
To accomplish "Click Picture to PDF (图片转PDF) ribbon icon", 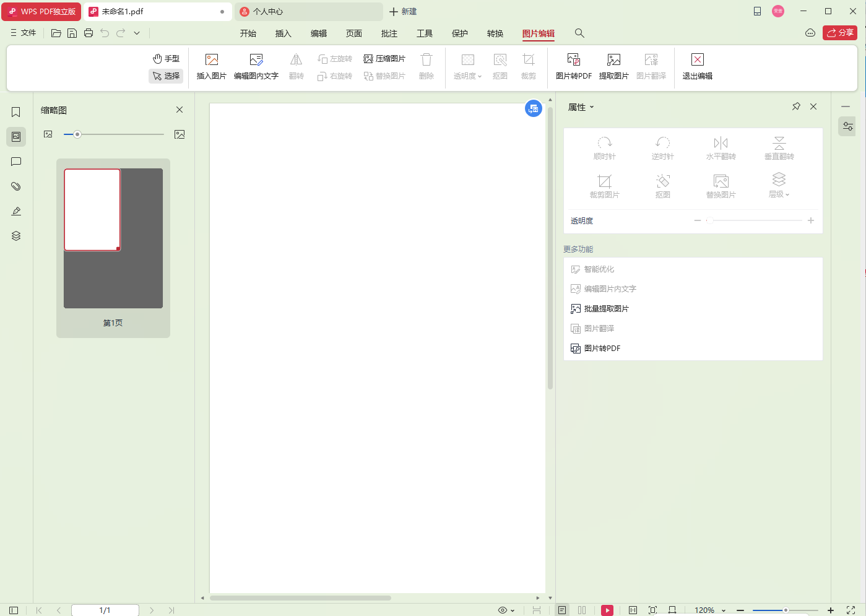I will click(x=573, y=66).
